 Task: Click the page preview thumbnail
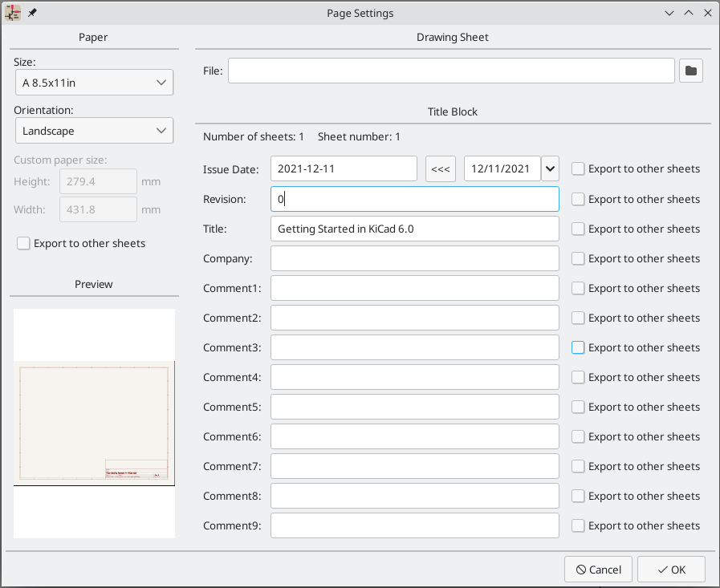click(94, 423)
